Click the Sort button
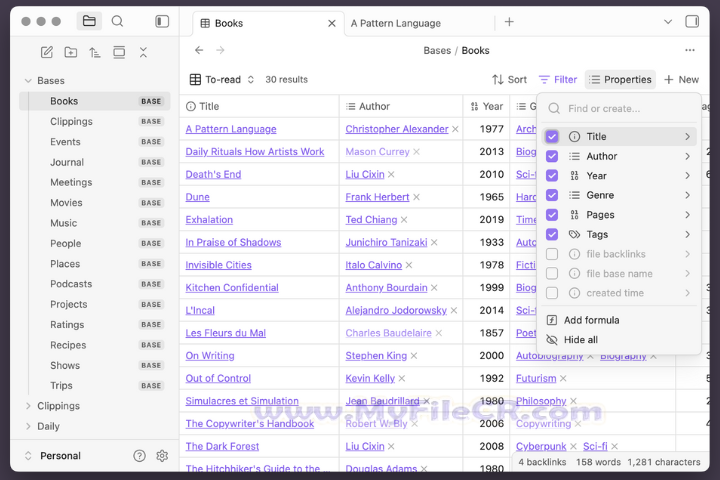Screen dimensions: 720x480 (510, 79)
